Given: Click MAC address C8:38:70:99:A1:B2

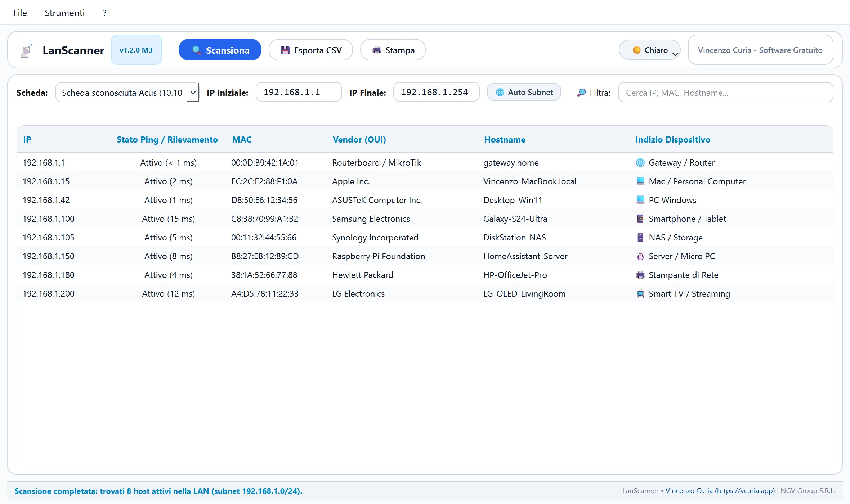Looking at the screenshot, I should (265, 219).
